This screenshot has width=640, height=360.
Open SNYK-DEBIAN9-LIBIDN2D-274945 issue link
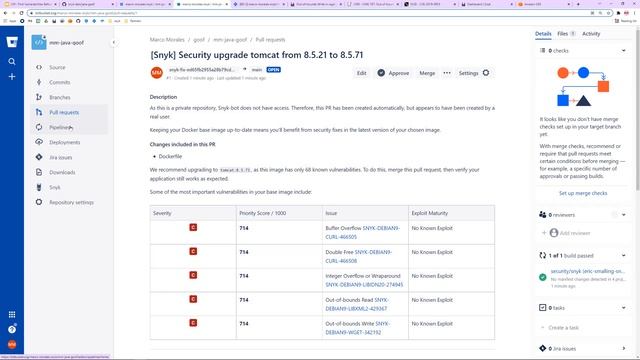click(x=364, y=284)
